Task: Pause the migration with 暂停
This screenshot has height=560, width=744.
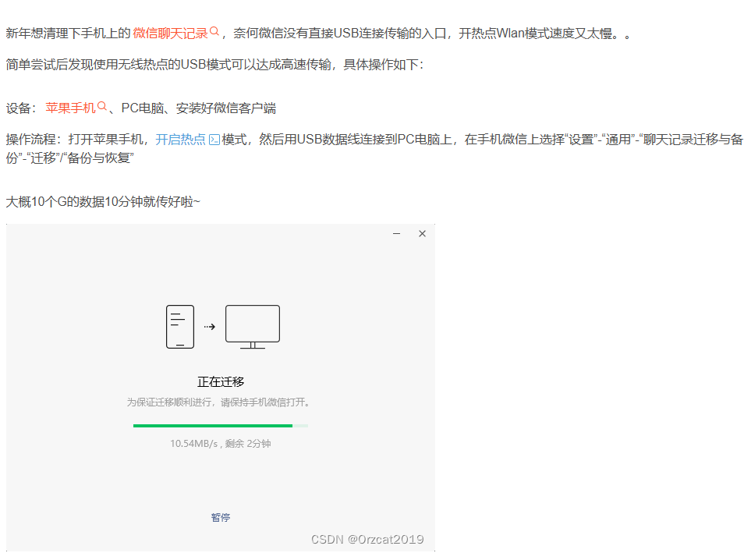Action: 221,517
